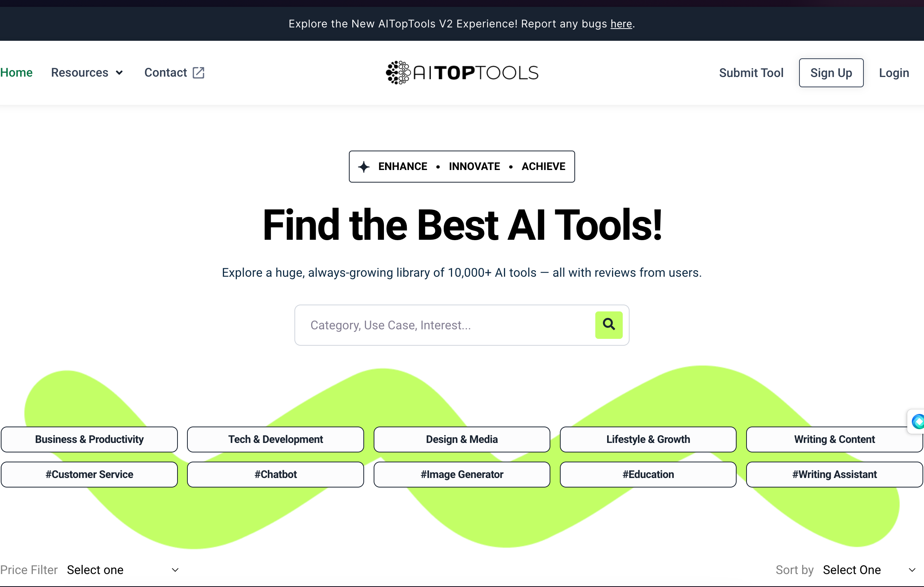Open the Submit Tool page
This screenshot has width=924, height=587.
point(751,72)
